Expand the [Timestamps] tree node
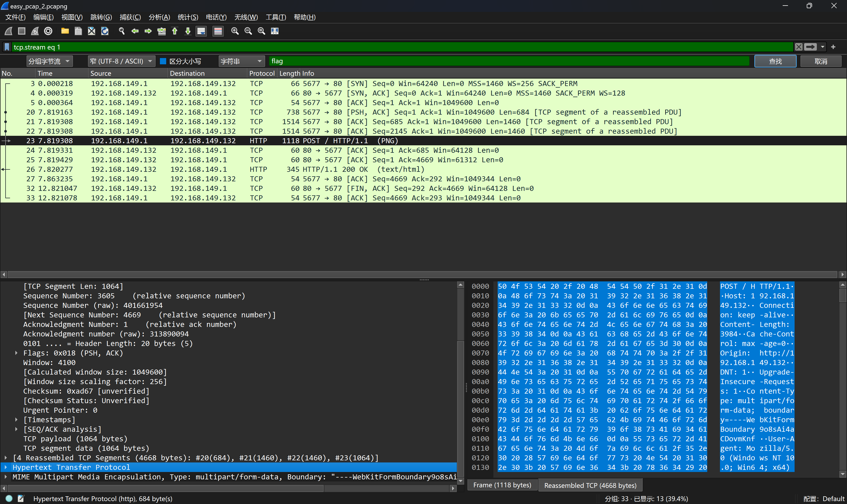 coord(16,420)
